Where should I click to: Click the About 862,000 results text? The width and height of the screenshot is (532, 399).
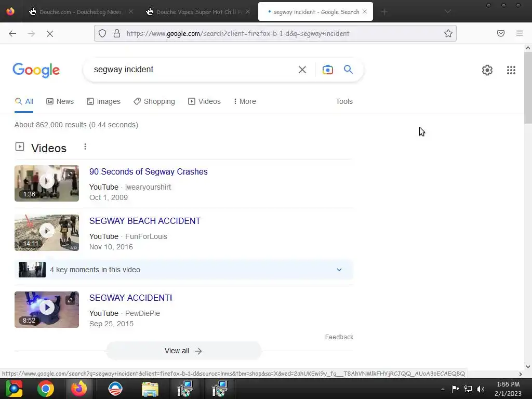[x=76, y=125]
